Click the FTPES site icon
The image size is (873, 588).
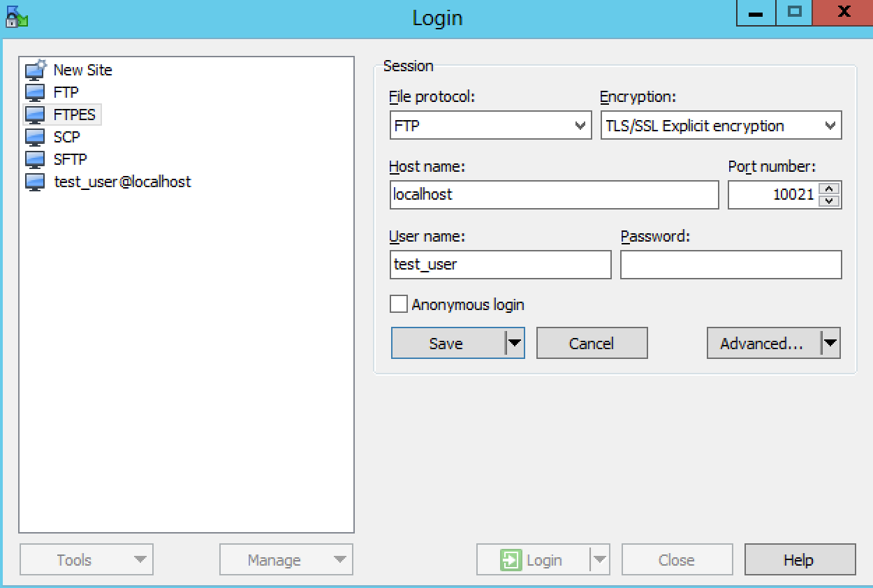point(34,115)
